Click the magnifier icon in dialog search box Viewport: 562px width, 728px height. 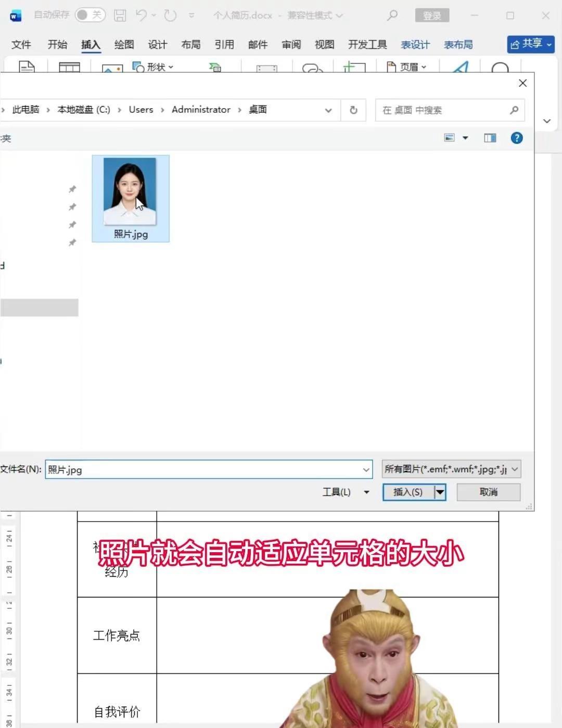point(514,110)
